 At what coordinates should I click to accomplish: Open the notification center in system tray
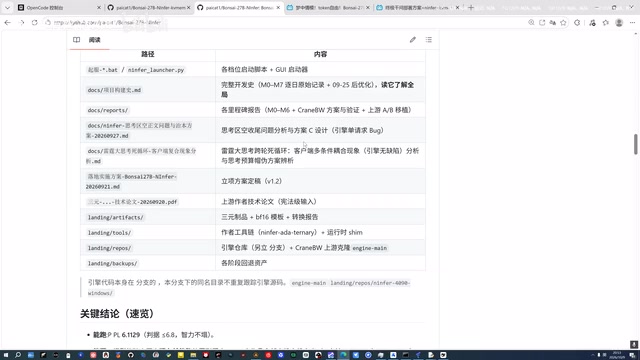pyautogui.click(x=632, y=355)
